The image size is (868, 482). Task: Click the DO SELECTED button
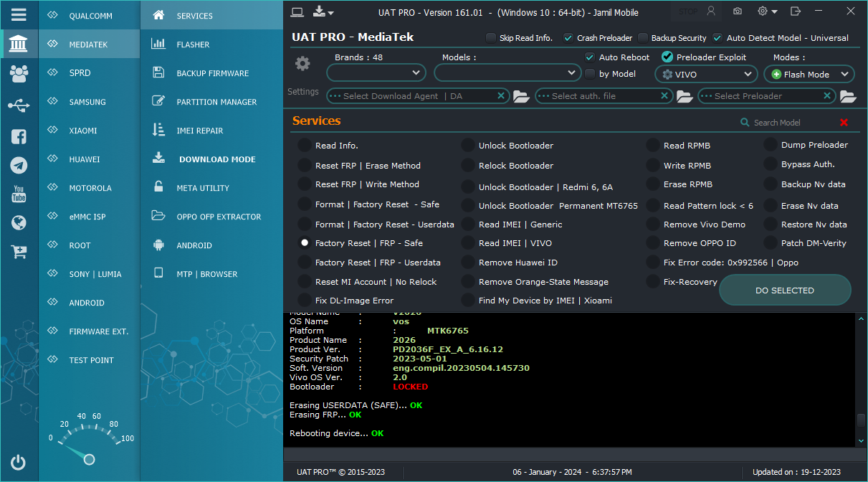pos(785,290)
